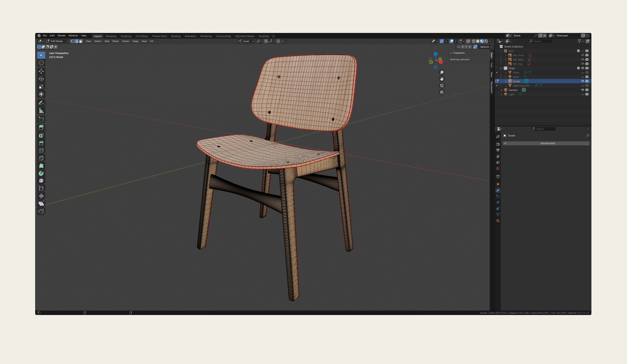Select the Bevel tool
The image size is (627, 364).
point(41,143)
